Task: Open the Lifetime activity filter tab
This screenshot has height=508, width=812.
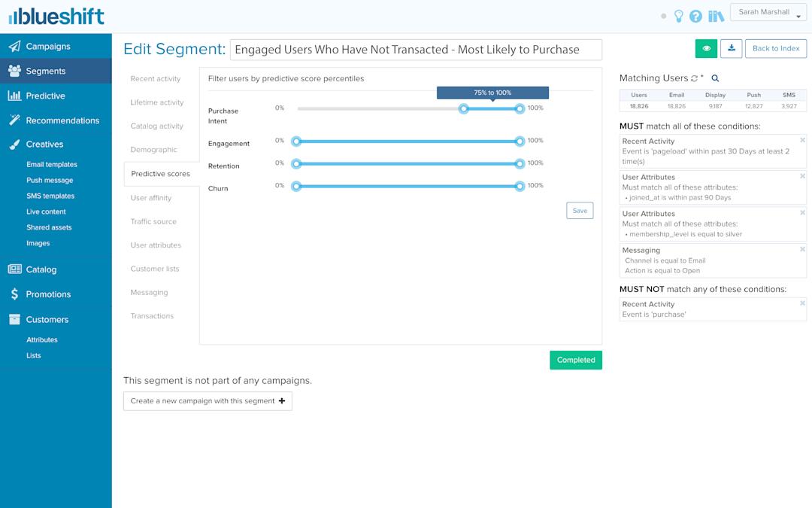Action: pyautogui.click(x=157, y=102)
